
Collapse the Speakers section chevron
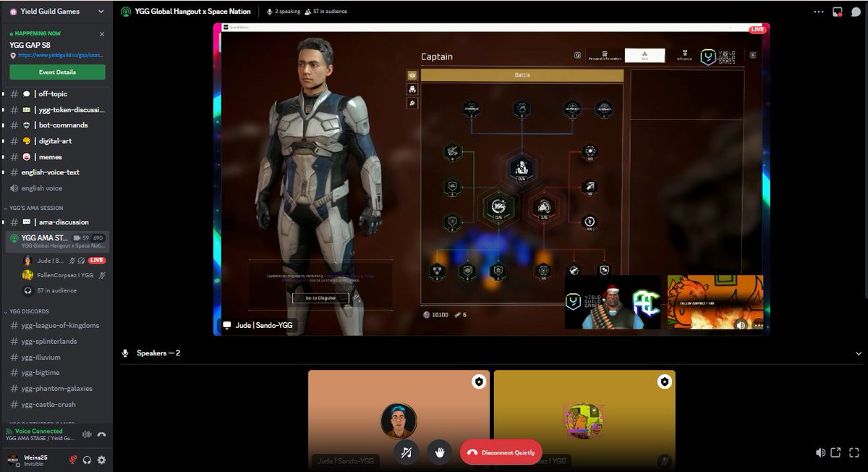pyautogui.click(x=859, y=353)
